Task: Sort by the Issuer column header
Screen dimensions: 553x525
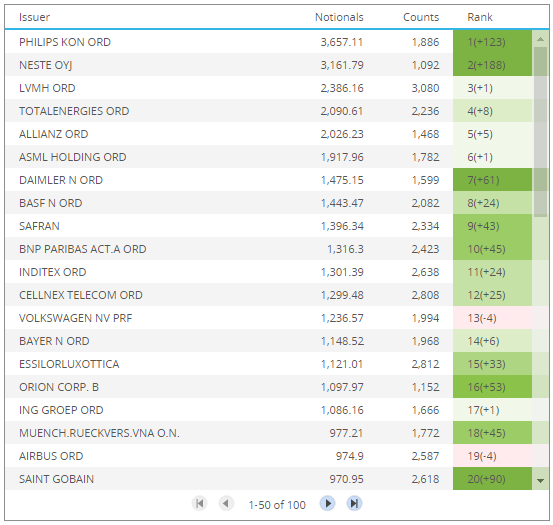Action: coord(34,17)
